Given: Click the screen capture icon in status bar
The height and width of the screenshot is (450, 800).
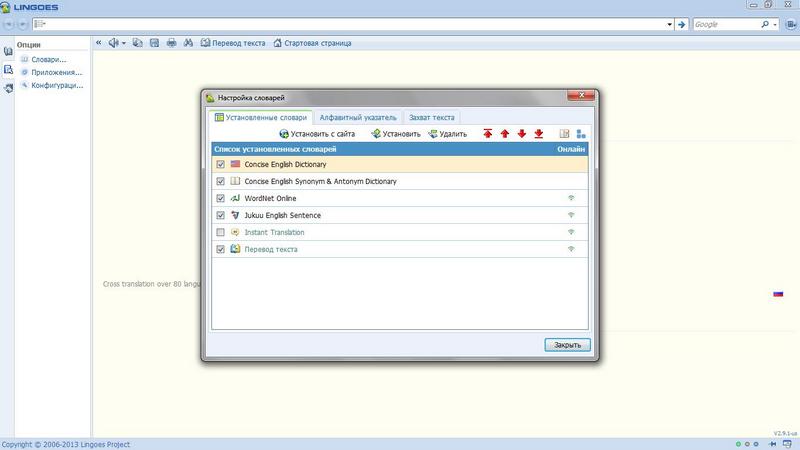Looking at the screenshot, I should 787,444.
